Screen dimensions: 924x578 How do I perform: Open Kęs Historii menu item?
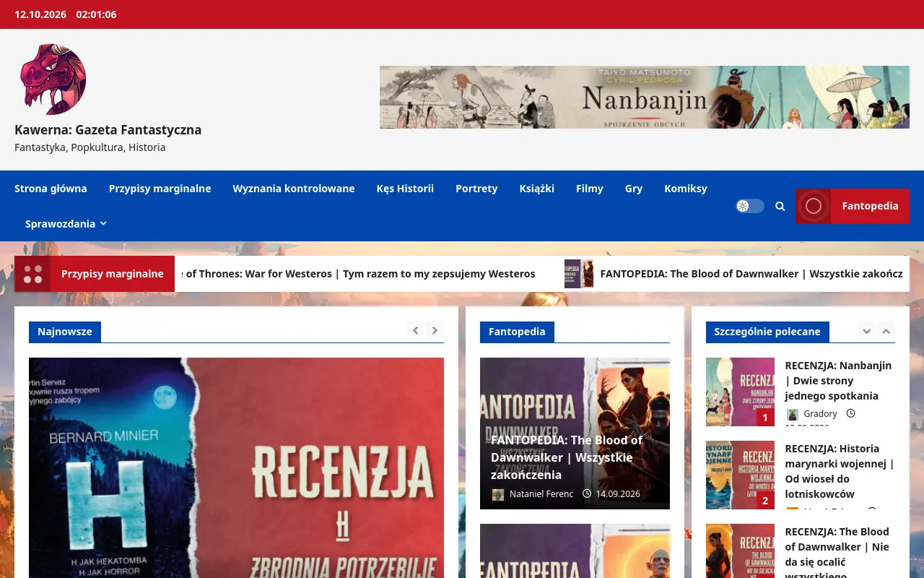pos(405,189)
